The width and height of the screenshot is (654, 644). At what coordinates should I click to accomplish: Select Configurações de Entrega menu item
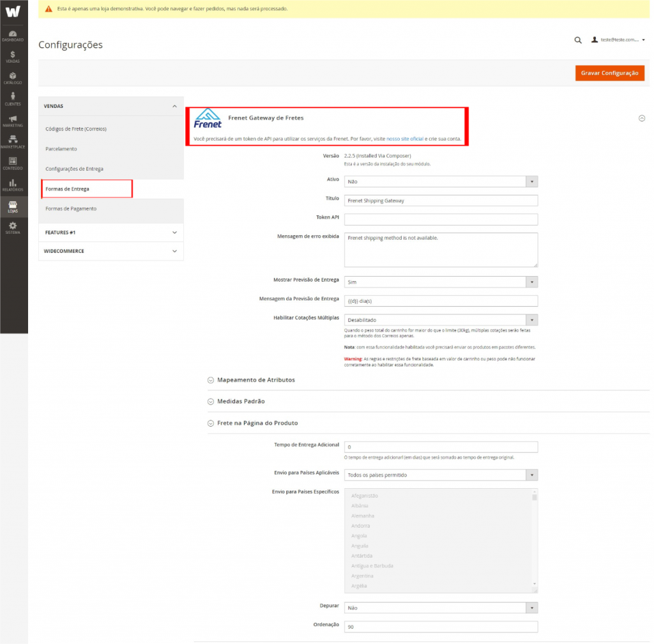(74, 169)
